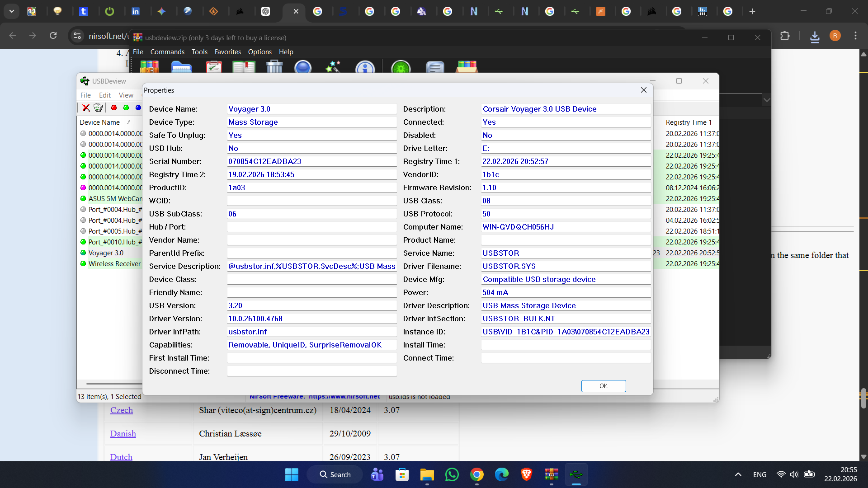Click the red dot icon in USBDeview toolbar

pyautogui.click(x=114, y=108)
